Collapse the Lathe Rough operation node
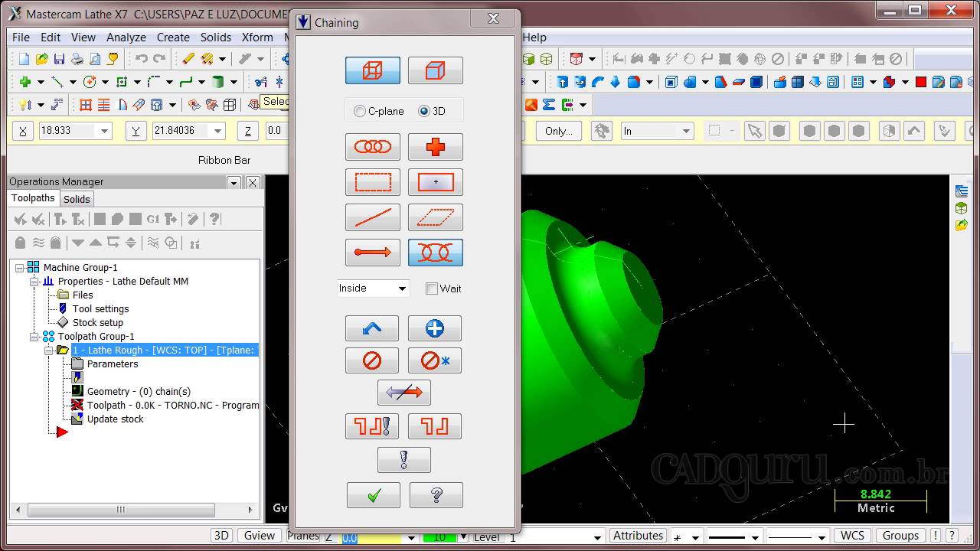 click(x=48, y=350)
